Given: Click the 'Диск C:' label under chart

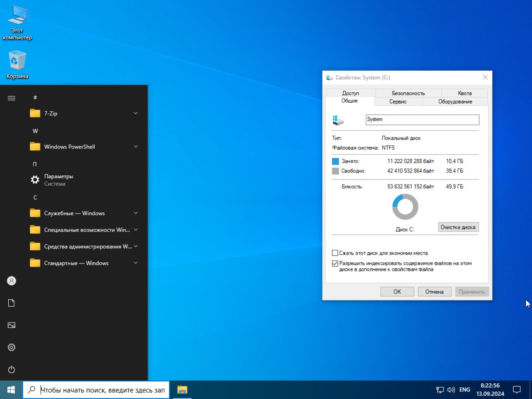Looking at the screenshot, I should (405, 229).
